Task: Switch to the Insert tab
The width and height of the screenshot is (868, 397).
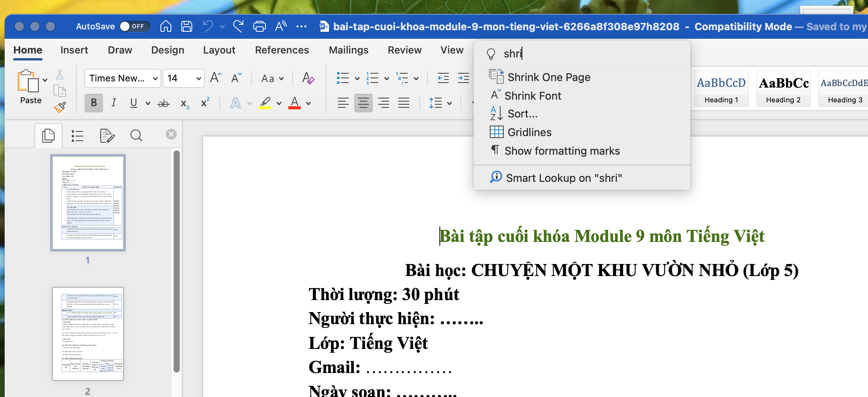Action: [x=74, y=50]
